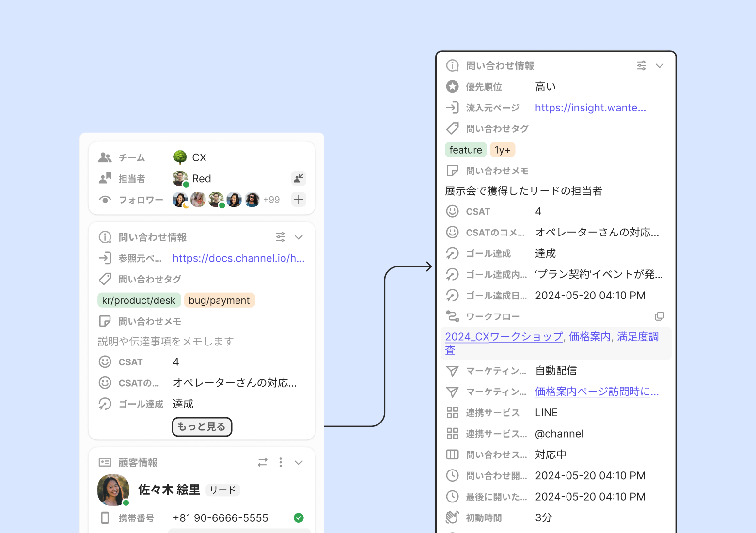Click the 優先順位 value 高い
The width and height of the screenshot is (756, 533).
(x=546, y=86)
